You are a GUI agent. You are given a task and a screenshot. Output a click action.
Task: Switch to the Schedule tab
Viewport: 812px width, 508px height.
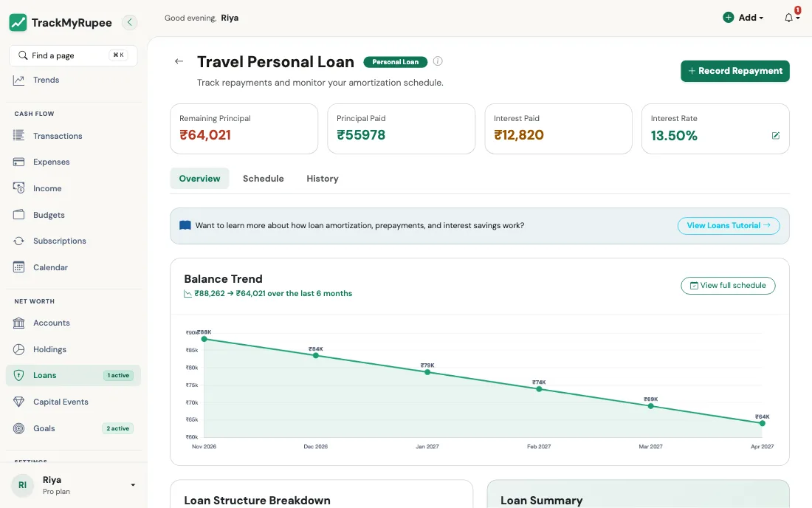[263, 179]
